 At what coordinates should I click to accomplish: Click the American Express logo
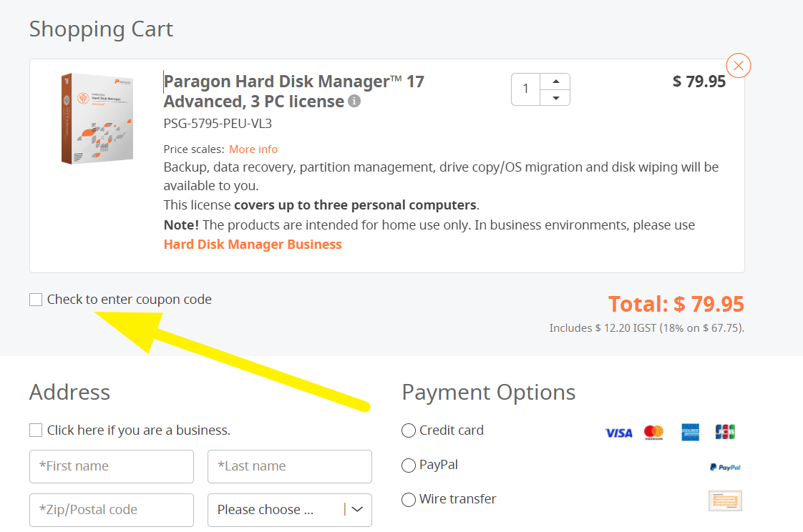point(691,432)
